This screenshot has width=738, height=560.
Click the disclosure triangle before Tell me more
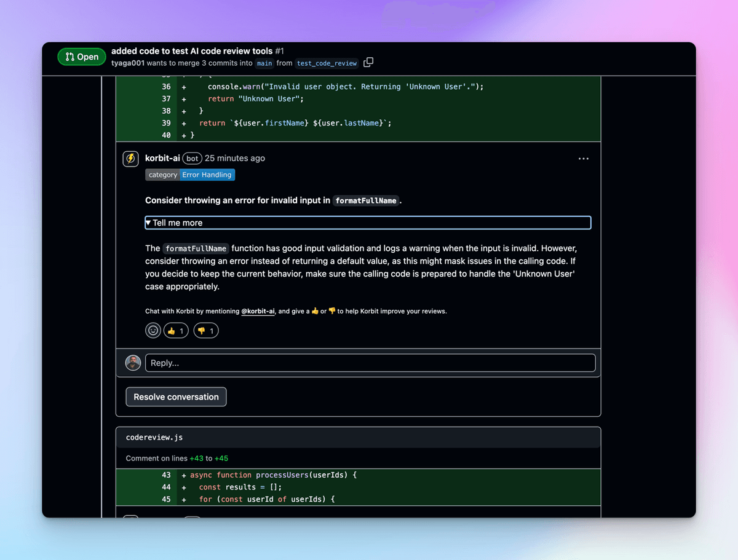coord(148,222)
